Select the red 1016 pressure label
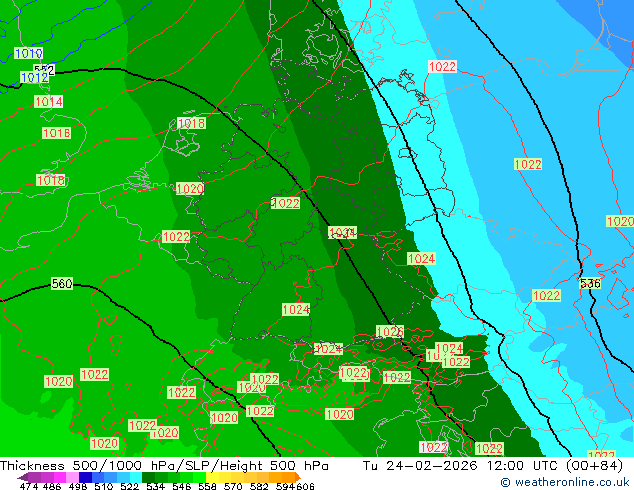This screenshot has height=490, width=634. (x=56, y=133)
